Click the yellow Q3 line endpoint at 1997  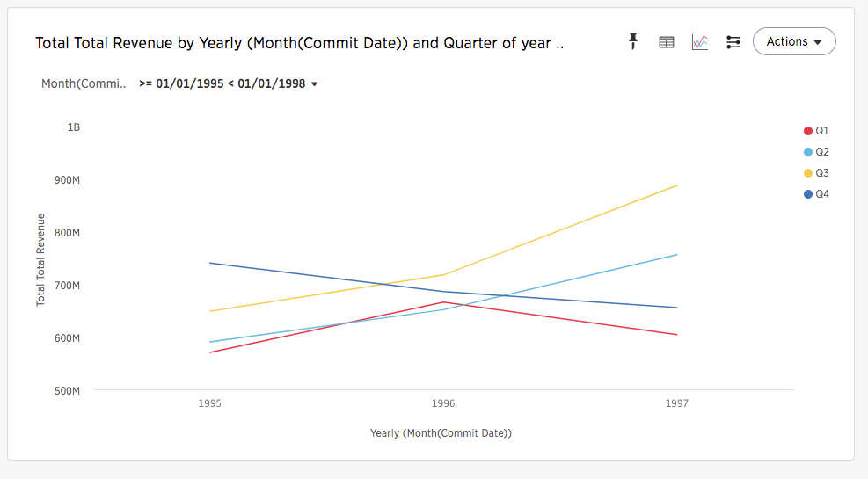(x=676, y=185)
